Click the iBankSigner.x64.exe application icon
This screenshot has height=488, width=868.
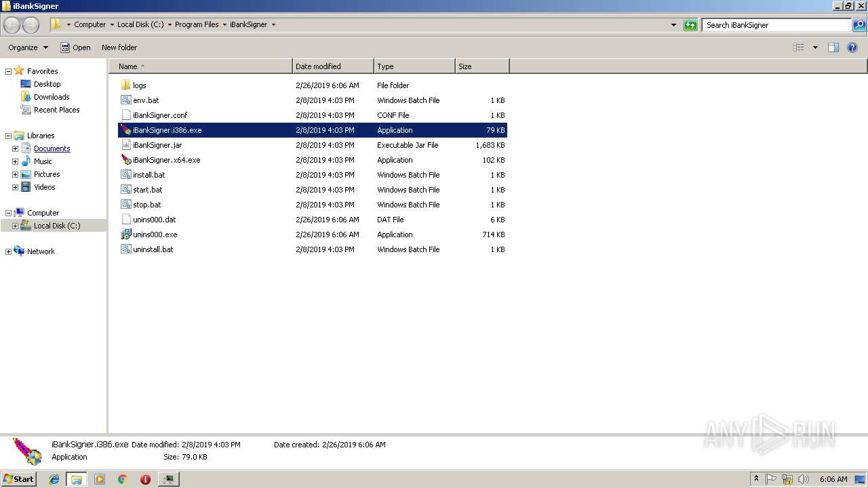pyautogui.click(x=125, y=160)
